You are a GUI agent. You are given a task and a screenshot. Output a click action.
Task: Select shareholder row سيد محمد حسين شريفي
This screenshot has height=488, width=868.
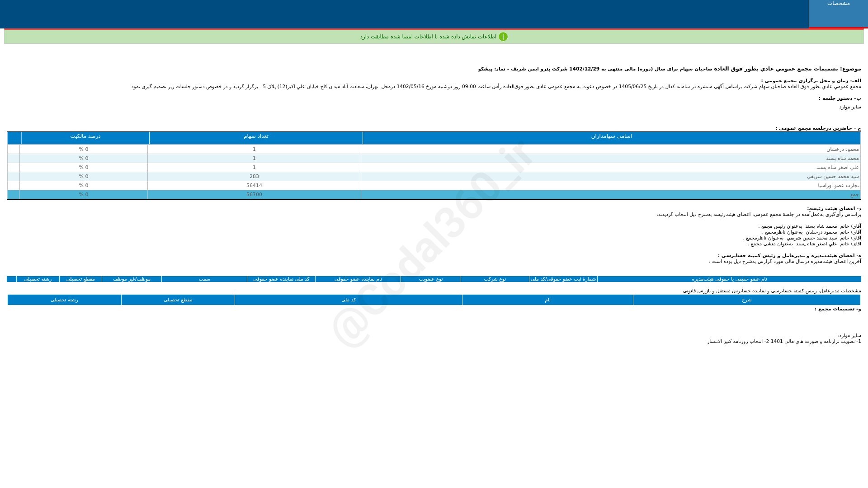tap(434, 177)
